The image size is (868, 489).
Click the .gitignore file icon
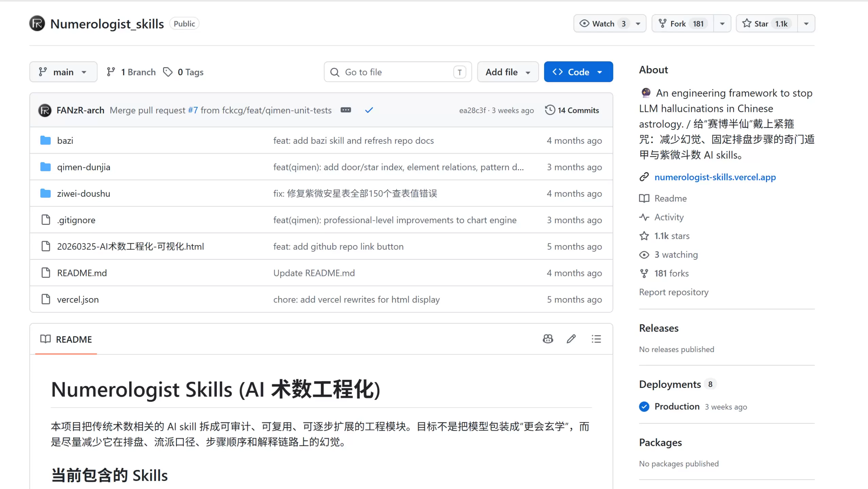(x=45, y=220)
